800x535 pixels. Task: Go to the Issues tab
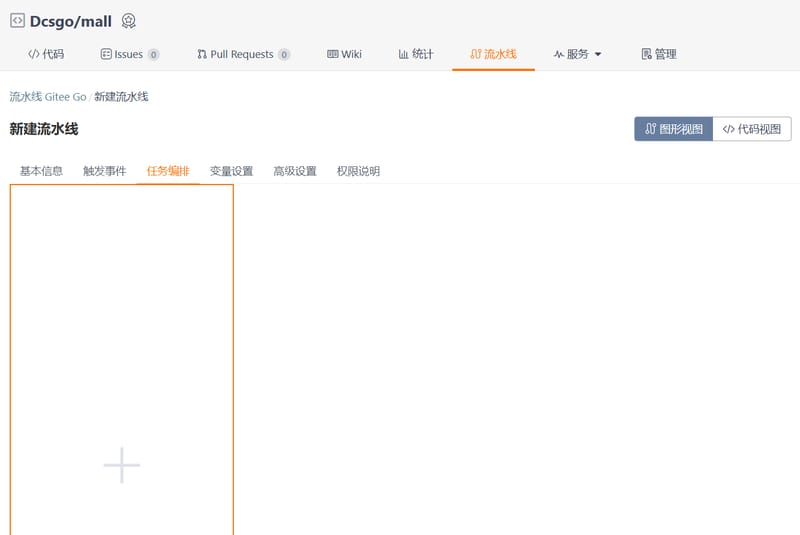click(130, 54)
